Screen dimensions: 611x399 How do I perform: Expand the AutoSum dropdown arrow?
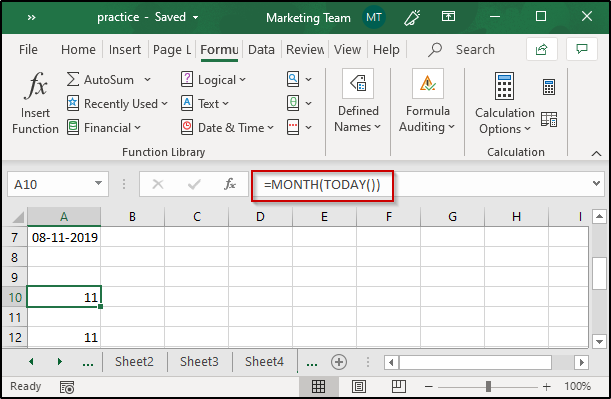pyautogui.click(x=147, y=79)
